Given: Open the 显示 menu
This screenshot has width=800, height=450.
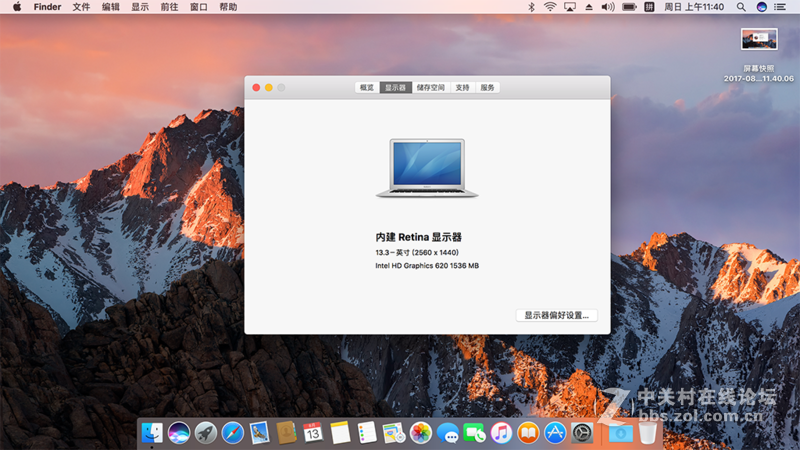Looking at the screenshot, I should click(140, 7).
